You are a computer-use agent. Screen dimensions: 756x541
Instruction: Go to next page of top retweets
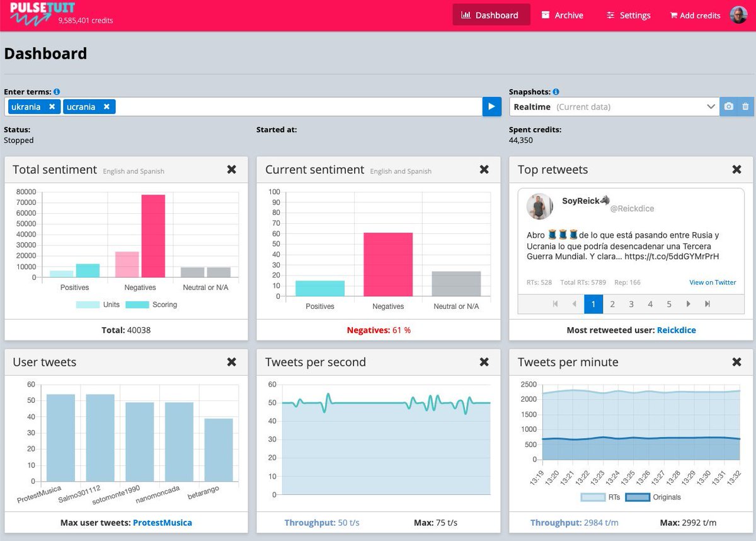[689, 304]
